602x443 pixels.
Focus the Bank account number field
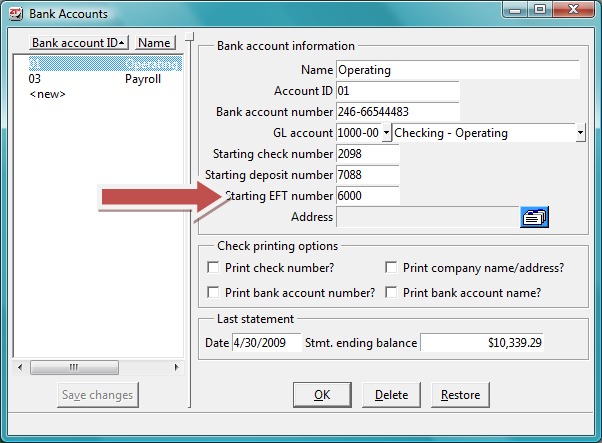coord(398,112)
